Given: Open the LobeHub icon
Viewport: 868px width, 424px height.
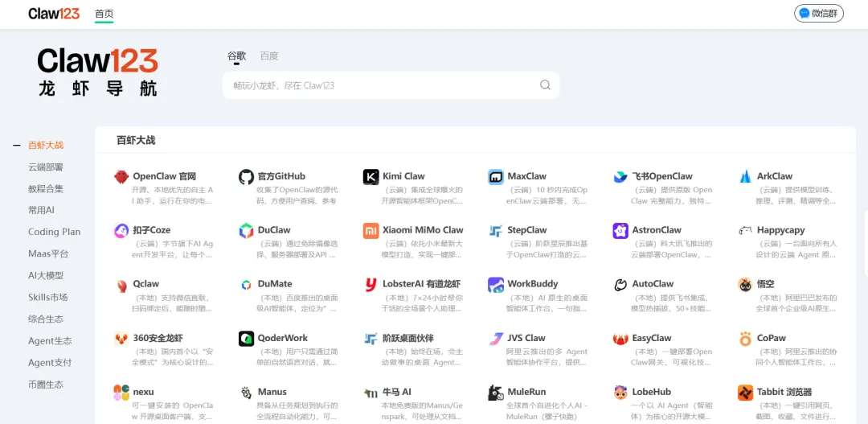Looking at the screenshot, I should 620,393.
